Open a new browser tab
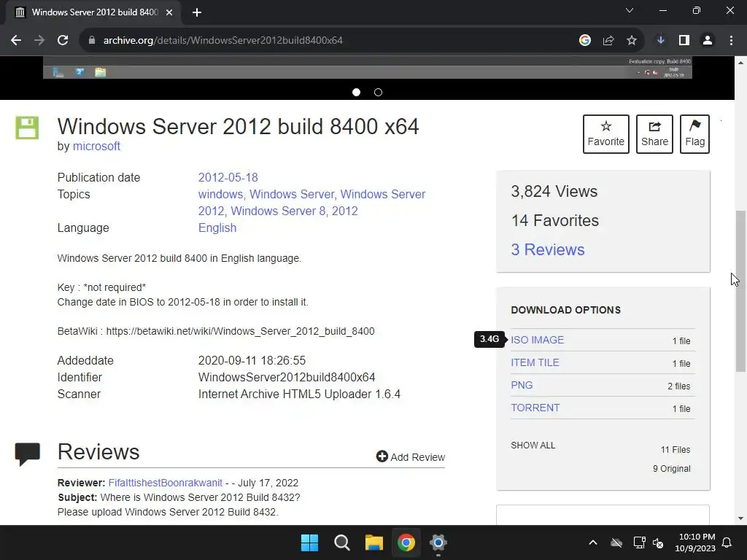747x560 pixels. (197, 12)
